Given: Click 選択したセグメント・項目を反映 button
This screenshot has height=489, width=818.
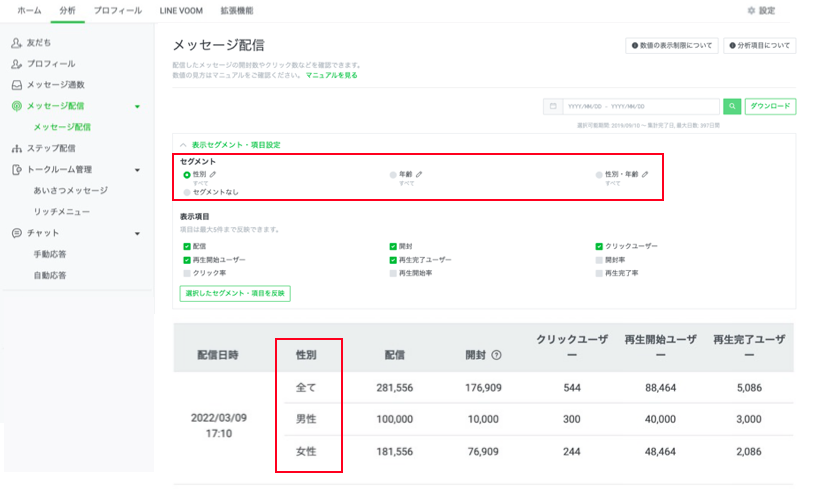Looking at the screenshot, I should [235, 293].
